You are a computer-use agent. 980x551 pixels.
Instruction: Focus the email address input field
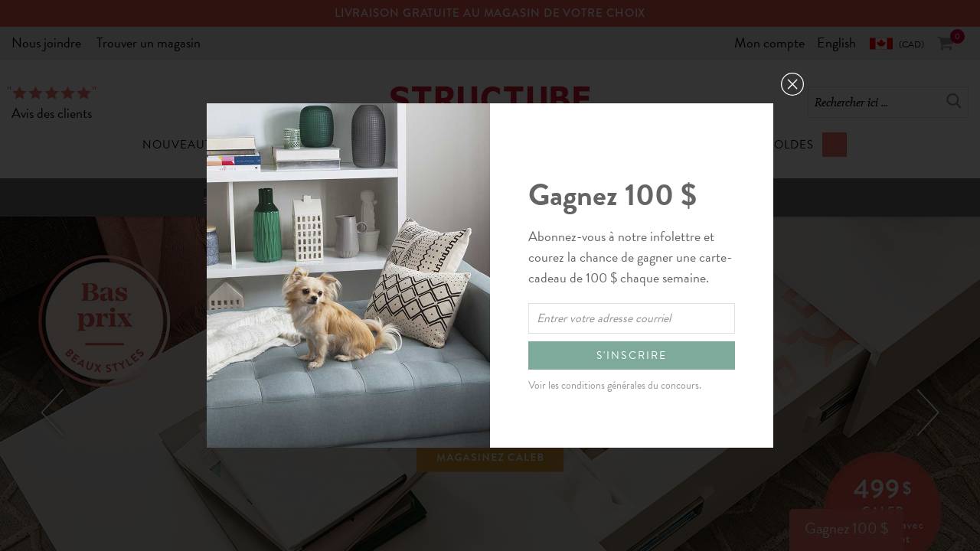[632, 318]
